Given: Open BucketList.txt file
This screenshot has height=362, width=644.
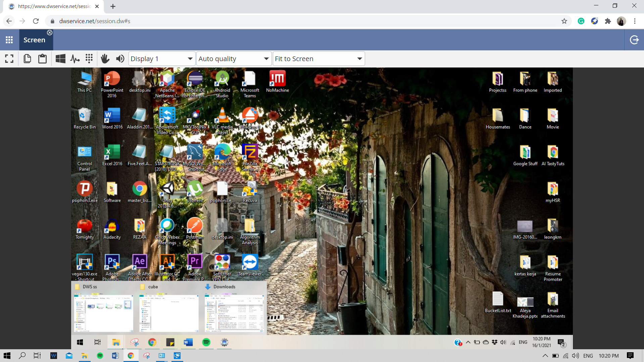Looking at the screenshot, I should click(498, 302).
